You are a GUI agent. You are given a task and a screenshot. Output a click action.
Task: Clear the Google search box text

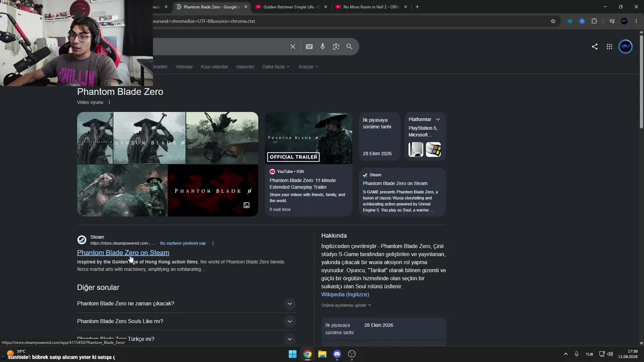[x=292, y=47]
